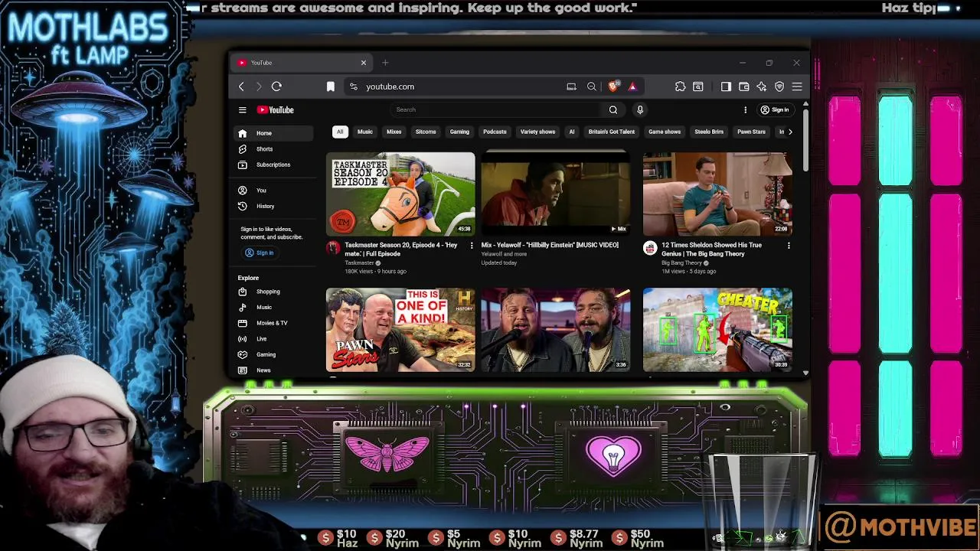Select the Steelo Brim filter chip
Screen dimensions: 980x551
tap(709, 132)
